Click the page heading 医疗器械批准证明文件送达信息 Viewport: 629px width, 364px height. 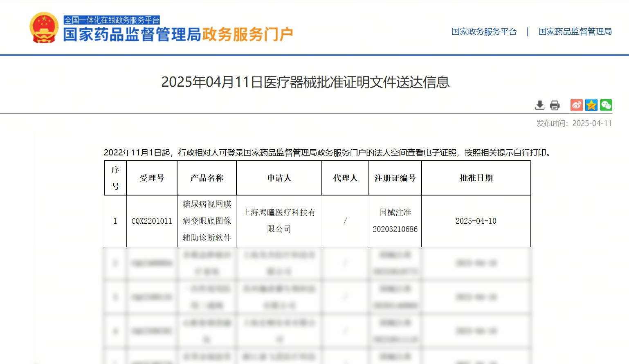coord(306,82)
